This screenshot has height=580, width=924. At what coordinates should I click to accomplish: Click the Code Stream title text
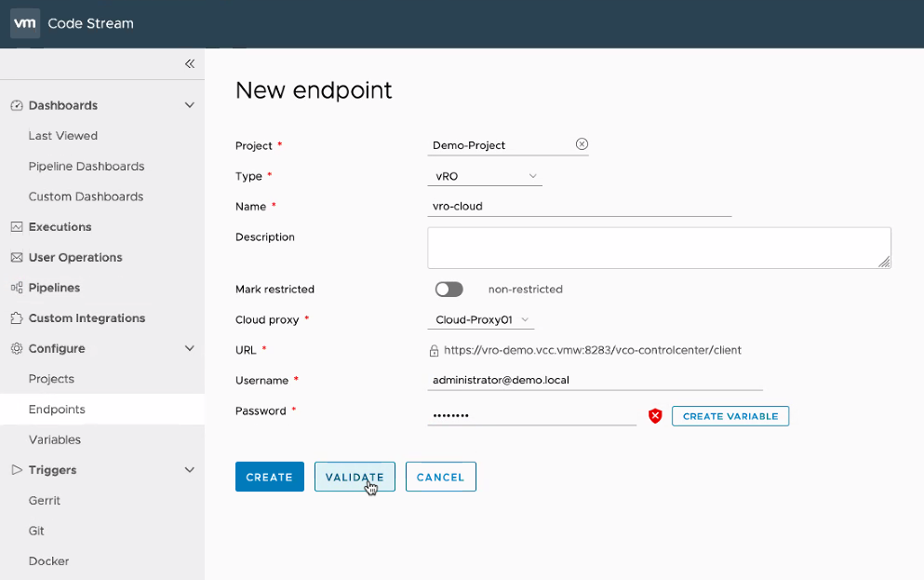pos(91,23)
